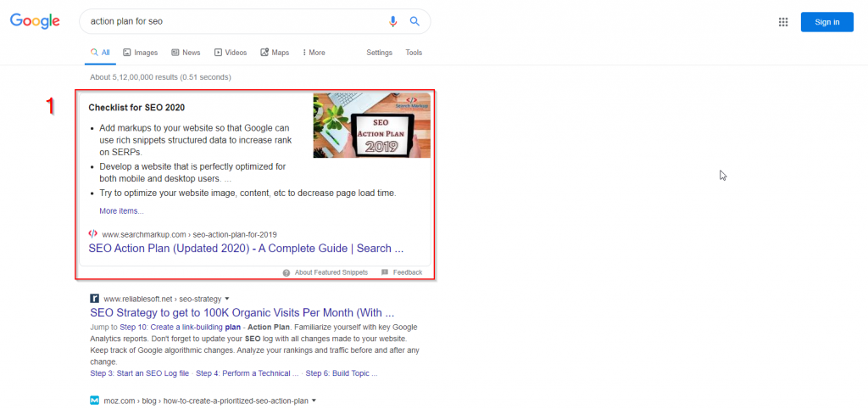This screenshot has height=409, width=868.
Task: Click the moz.com favicon icon
Action: point(95,401)
